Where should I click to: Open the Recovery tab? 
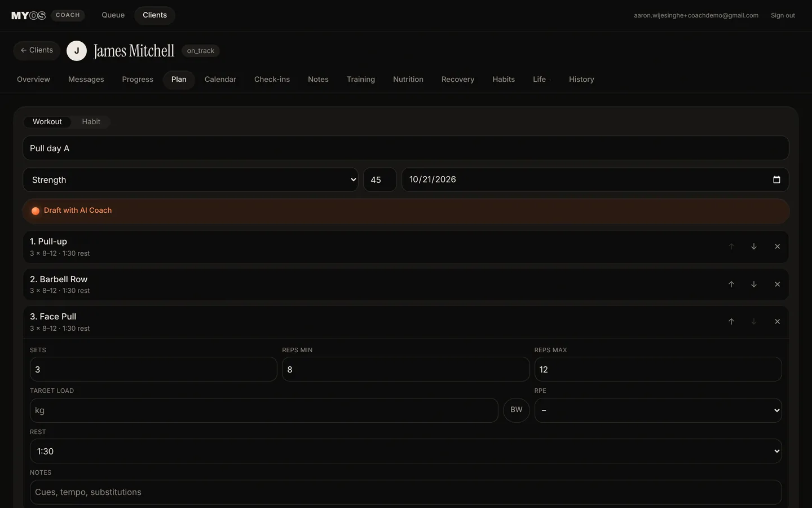tap(458, 80)
